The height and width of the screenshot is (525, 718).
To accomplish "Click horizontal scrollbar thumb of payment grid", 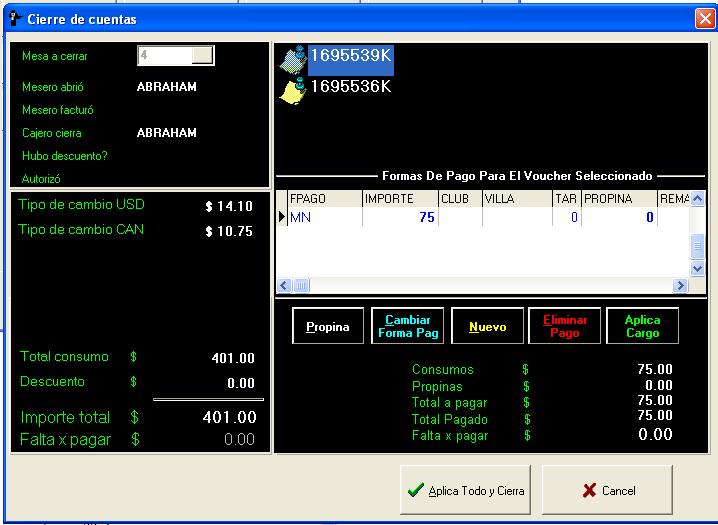I will point(301,286).
